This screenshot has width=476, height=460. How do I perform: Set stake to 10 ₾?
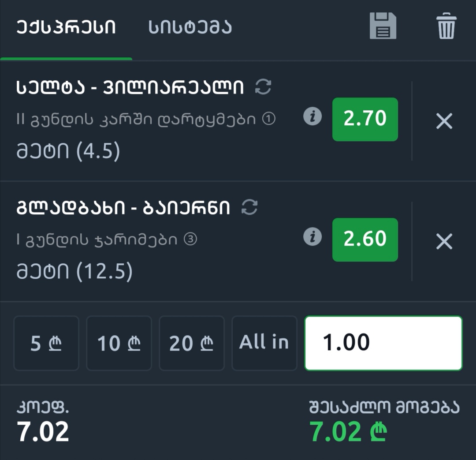[x=119, y=343]
